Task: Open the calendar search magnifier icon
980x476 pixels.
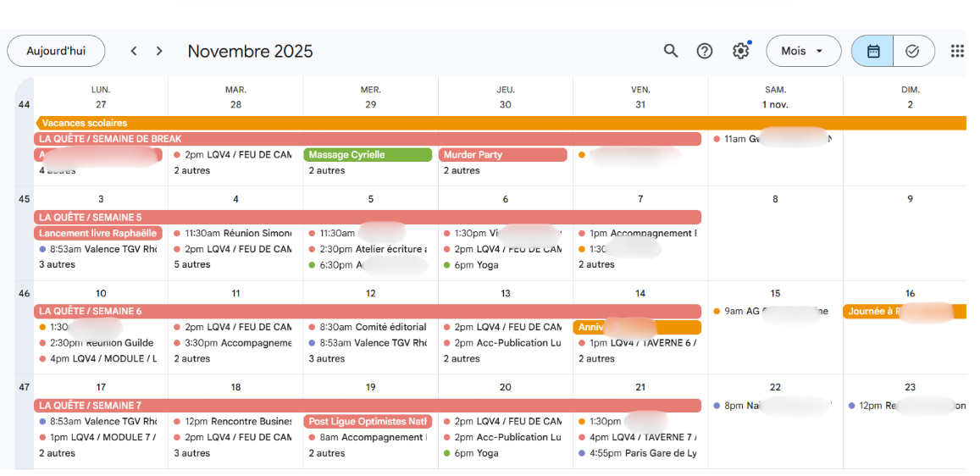Action: pos(671,51)
